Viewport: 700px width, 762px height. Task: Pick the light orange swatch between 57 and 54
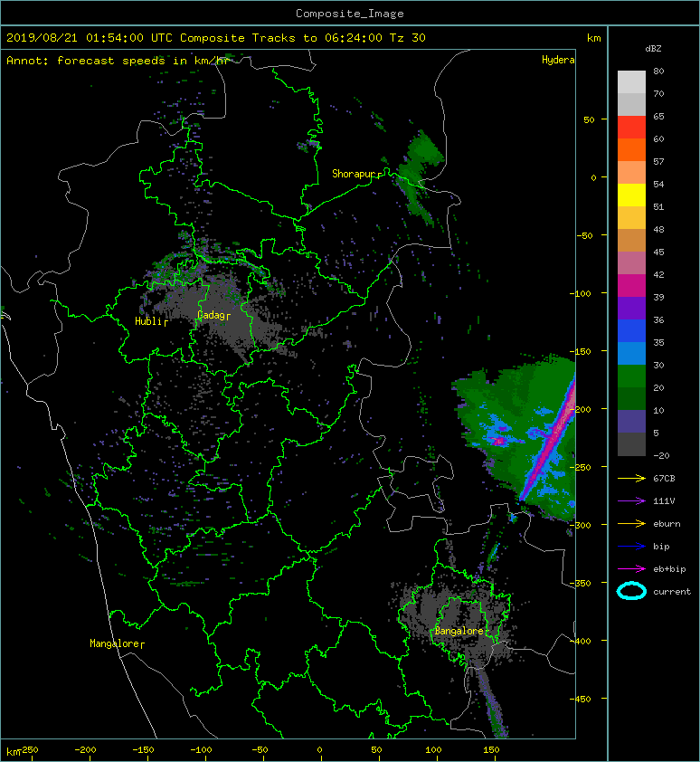pyautogui.click(x=631, y=173)
